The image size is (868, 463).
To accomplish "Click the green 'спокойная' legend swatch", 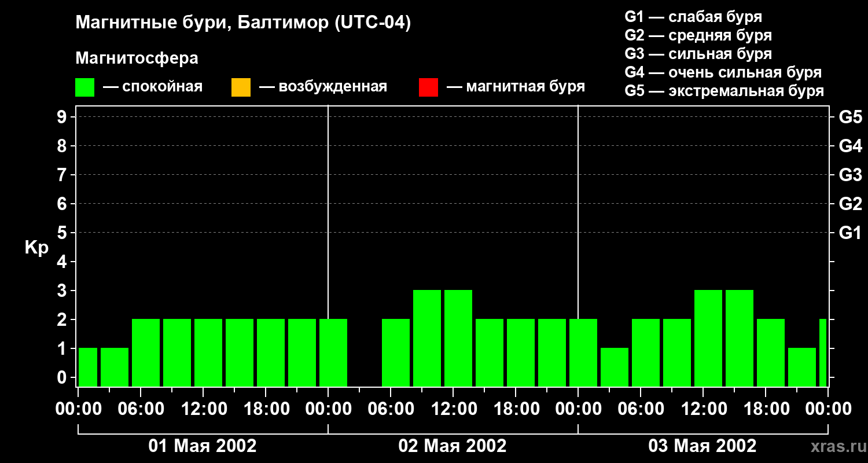I will (84, 87).
